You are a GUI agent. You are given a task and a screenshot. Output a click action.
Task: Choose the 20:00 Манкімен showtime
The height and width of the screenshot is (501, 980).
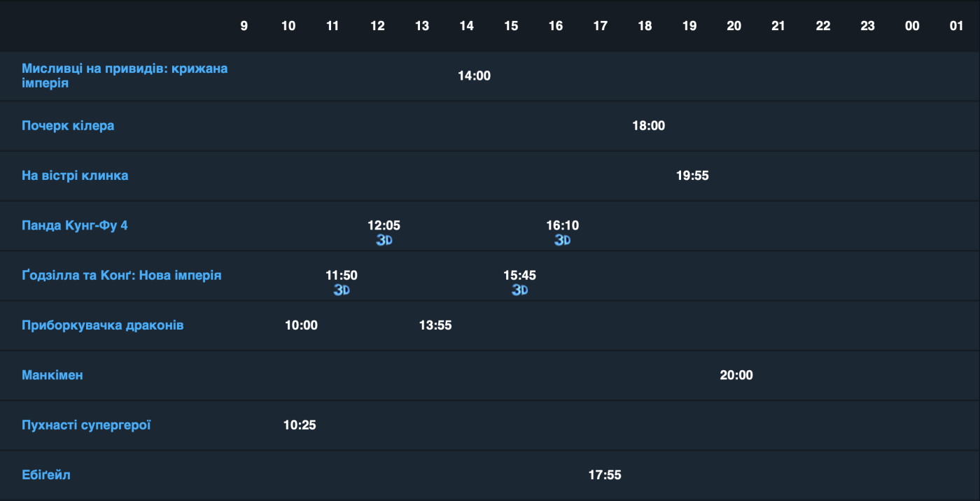[736, 375]
